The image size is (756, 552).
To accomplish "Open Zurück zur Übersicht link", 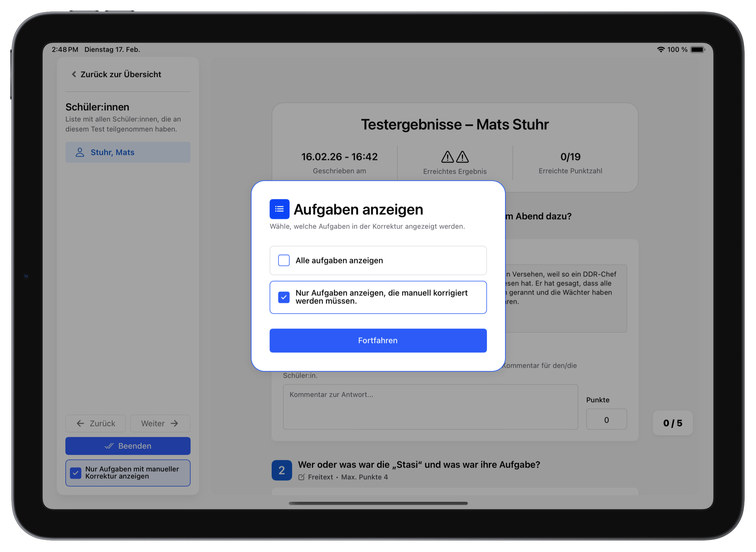I will coord(120,74).
